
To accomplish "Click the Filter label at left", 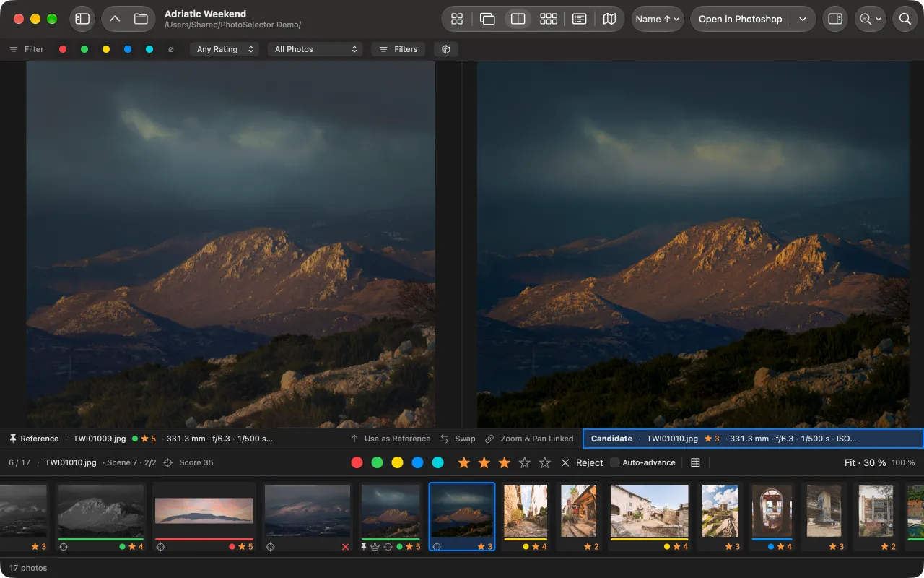I will pyautogui.click(x=27, y=49).
